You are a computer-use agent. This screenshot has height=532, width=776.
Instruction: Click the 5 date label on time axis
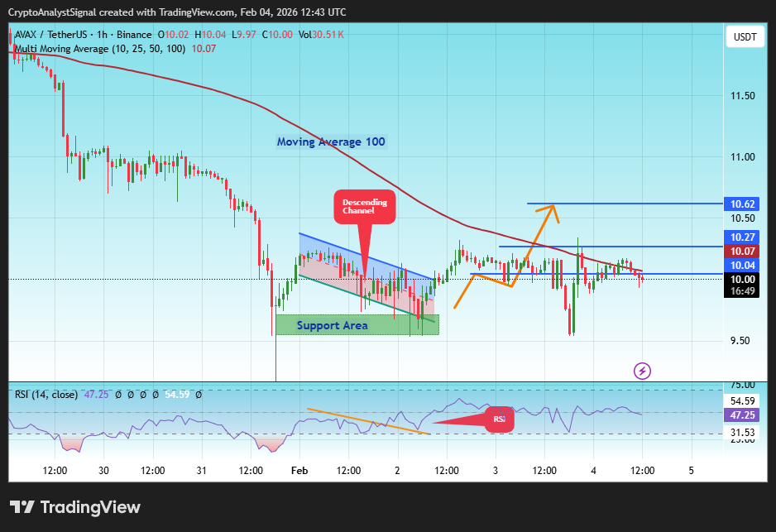point(692,471)
